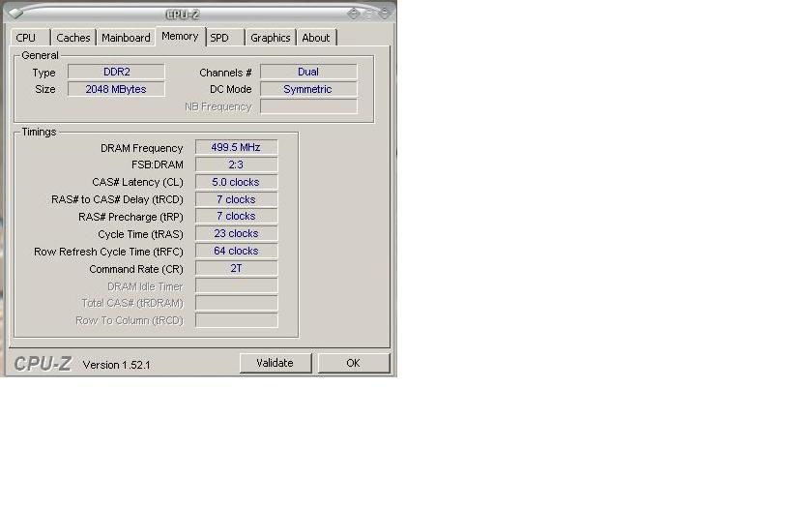
Task: Click the 2T Command Rate value
Action: click(236, 268)
